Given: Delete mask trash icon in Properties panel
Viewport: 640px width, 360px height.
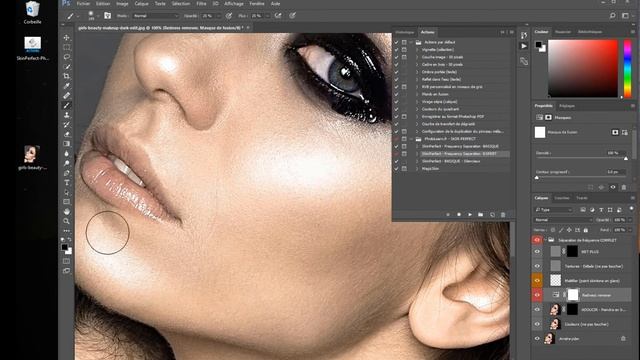Looking at the screenshot, I should pyautogui.click(x=624, y=187).
